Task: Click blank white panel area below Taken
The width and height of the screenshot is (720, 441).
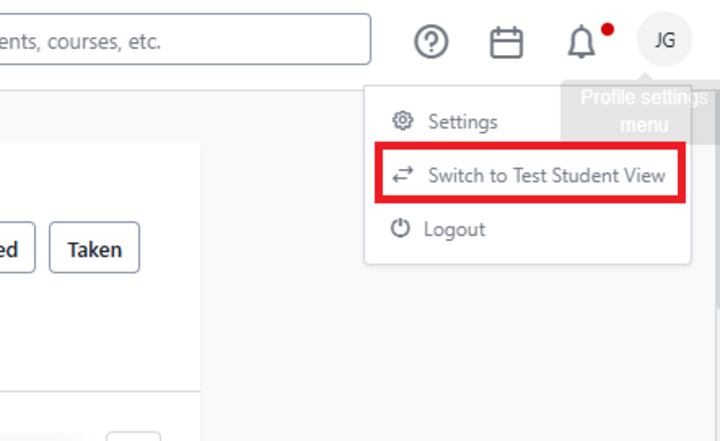Action: pyautogui.click(x=100, y=330)
